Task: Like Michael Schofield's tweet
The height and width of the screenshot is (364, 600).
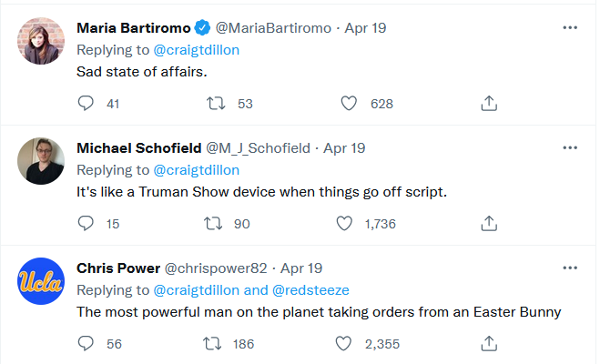Action: pyautogui.click(x=345, y=223)
